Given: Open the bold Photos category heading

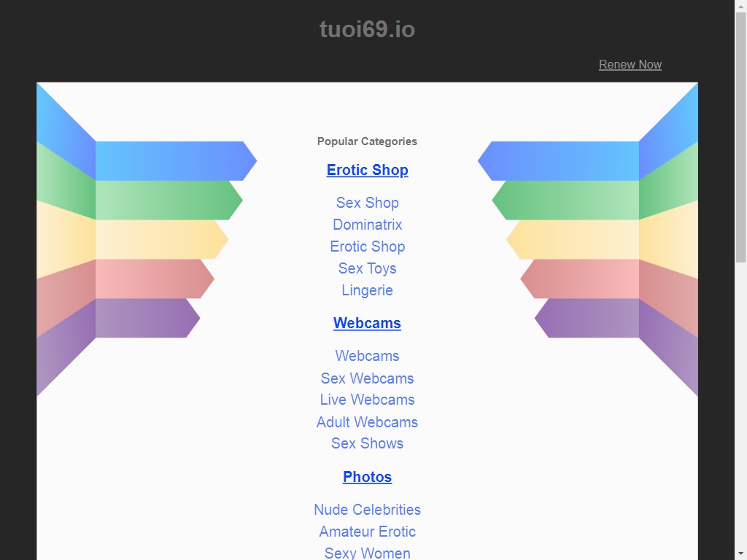Looking at the screenshot, I should click(x=367, y=477).
